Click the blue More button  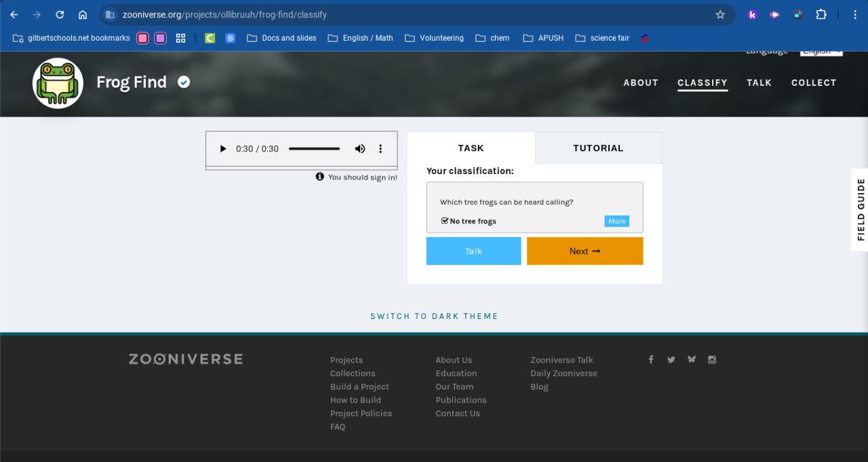pyautogui.click(x=616, y=222)
